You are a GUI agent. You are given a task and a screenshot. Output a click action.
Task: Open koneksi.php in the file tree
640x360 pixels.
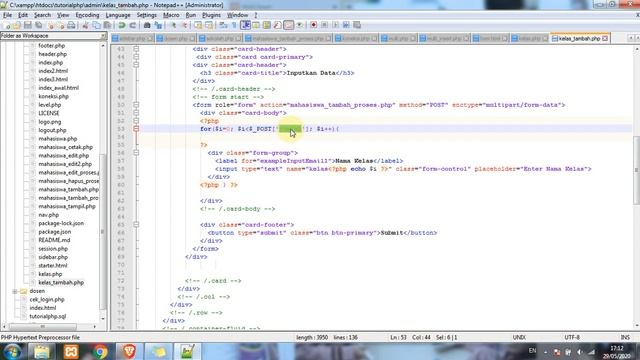coord(53,96)
